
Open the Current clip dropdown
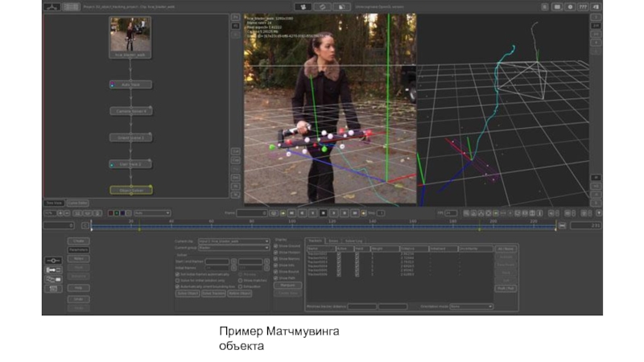click(233, 241)
